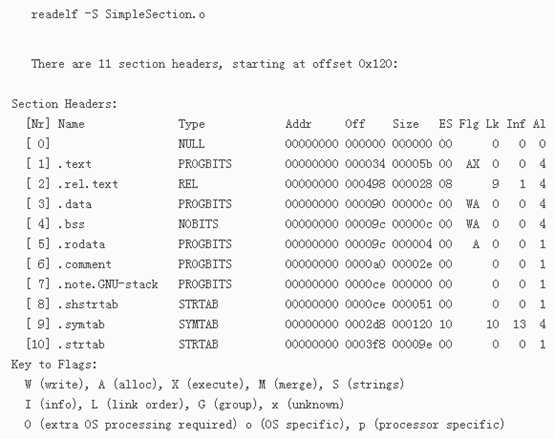Click the .strtab section name

coord(82,345)
